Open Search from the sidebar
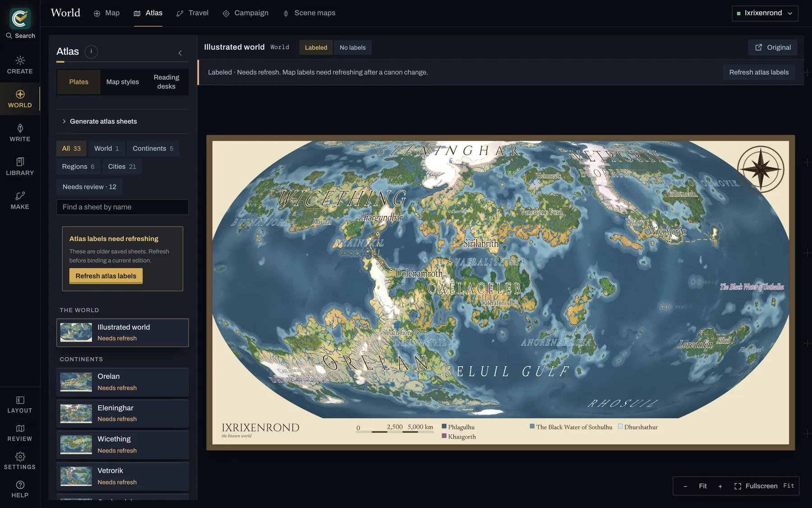 click(20, 36)
